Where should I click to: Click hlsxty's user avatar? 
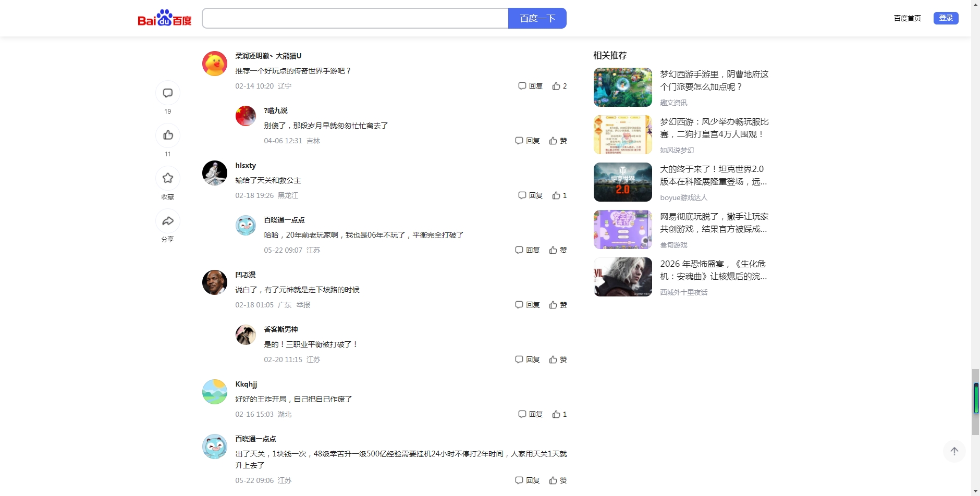coord(215,173)
